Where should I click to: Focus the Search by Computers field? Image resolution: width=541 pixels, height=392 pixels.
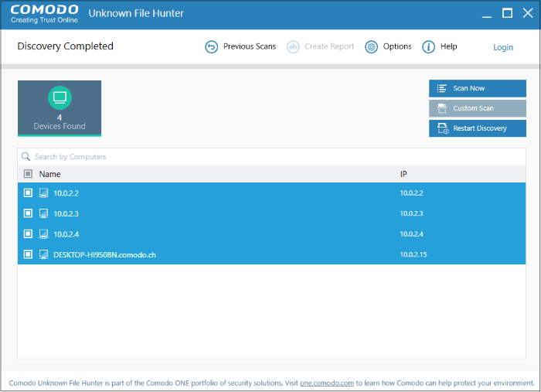coord(271,157)
